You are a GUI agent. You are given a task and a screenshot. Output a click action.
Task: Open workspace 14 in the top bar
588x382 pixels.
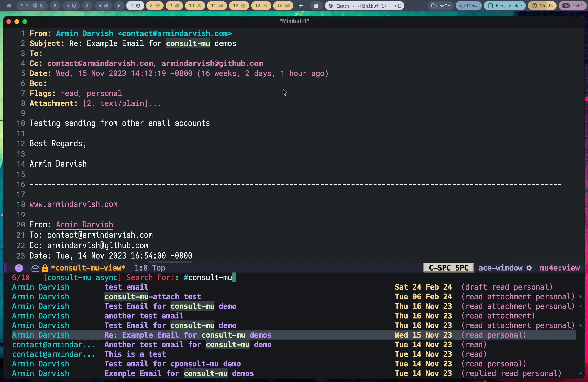click(x=283, y=5)
